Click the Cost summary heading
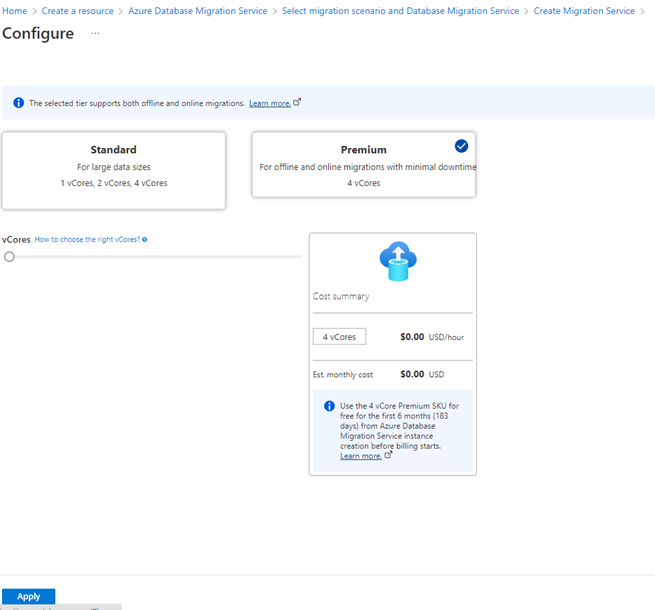655x610 pixels. point(341,296)
